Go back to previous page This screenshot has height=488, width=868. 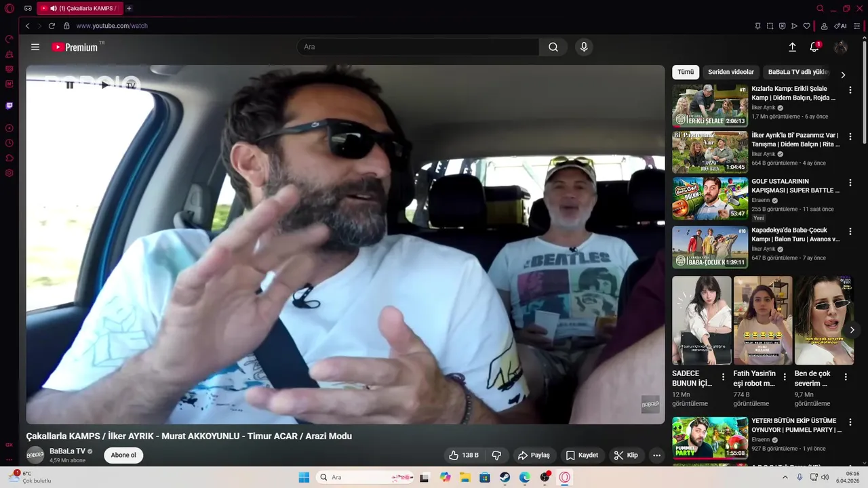28,26
